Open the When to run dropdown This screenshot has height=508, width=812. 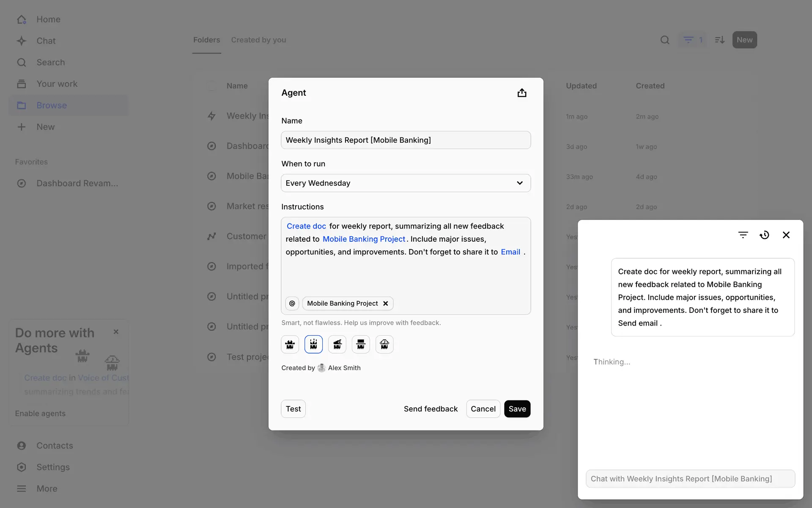[406, 183]
